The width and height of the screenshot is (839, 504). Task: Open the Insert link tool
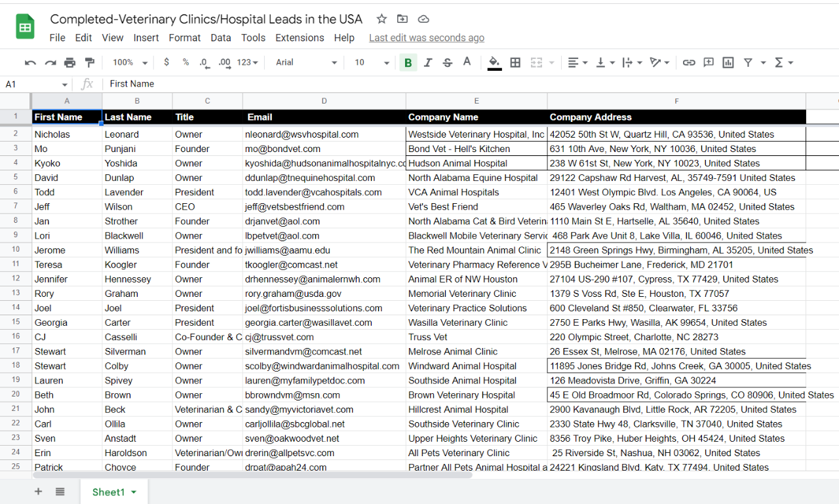pos(689,62)
